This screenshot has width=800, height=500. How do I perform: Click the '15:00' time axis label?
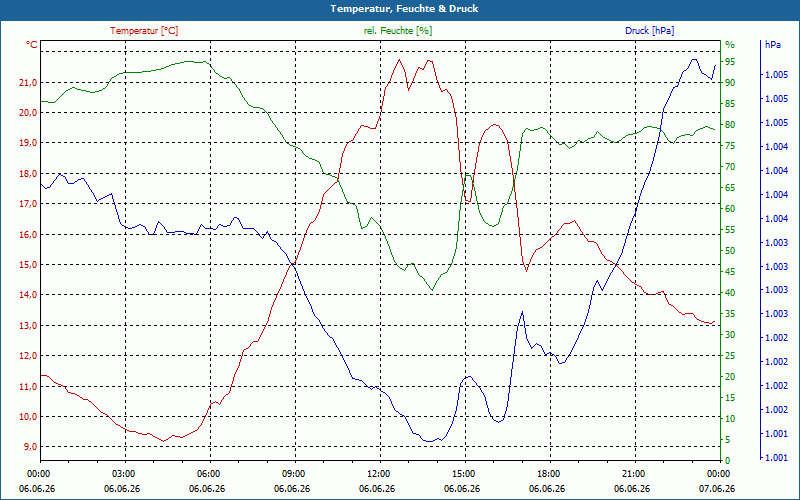coord(465,474)
